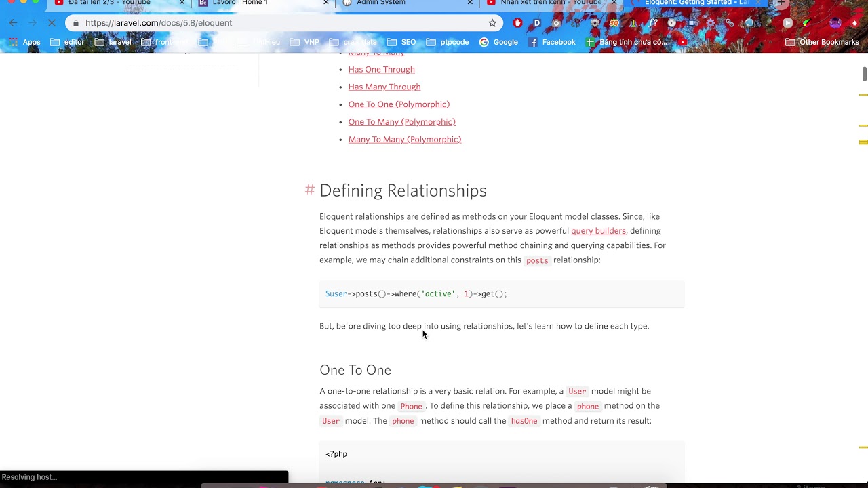The height and width of the screenshot is (488, 868).
Task: Open the ptpcode bookmarks folder
Action: pos(448,42)
